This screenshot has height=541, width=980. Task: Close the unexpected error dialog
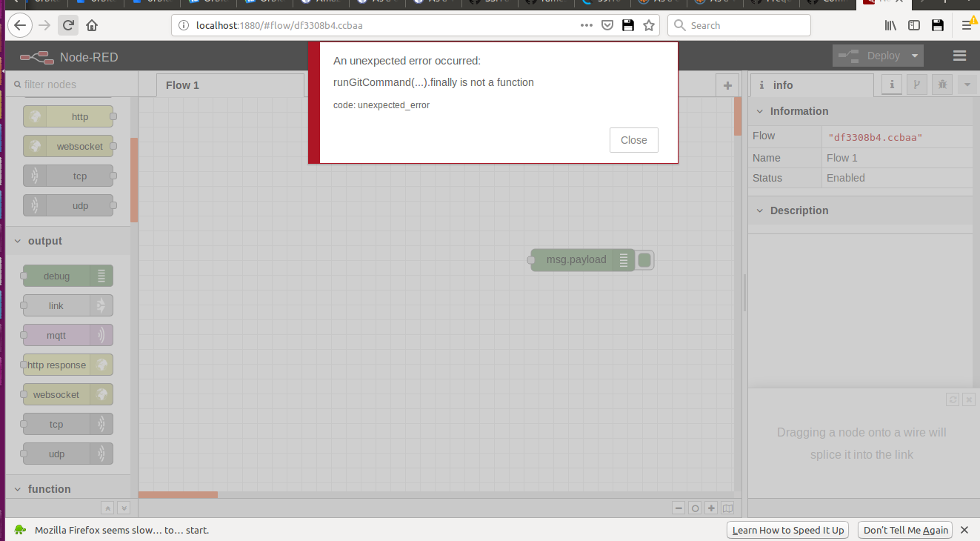click(x=633, y=139)
